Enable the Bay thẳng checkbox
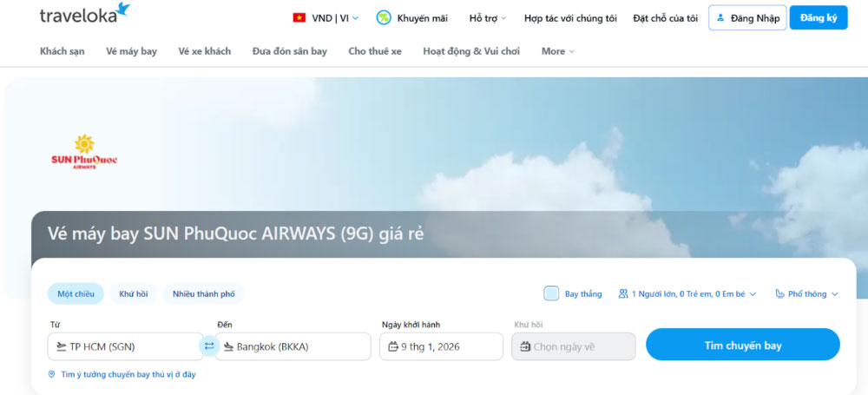 pos(551,293)
